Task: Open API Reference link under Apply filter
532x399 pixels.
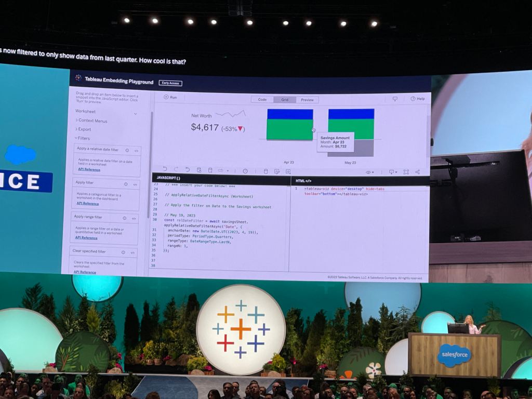Action: (87, 203)
